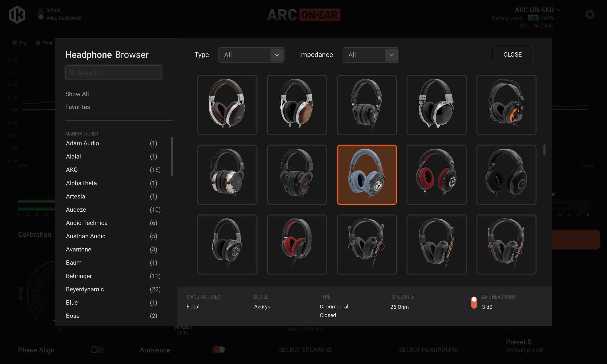Filter by Behringer manufacturer
This screenshot has width=607, height=364.
tap(113, 276)
